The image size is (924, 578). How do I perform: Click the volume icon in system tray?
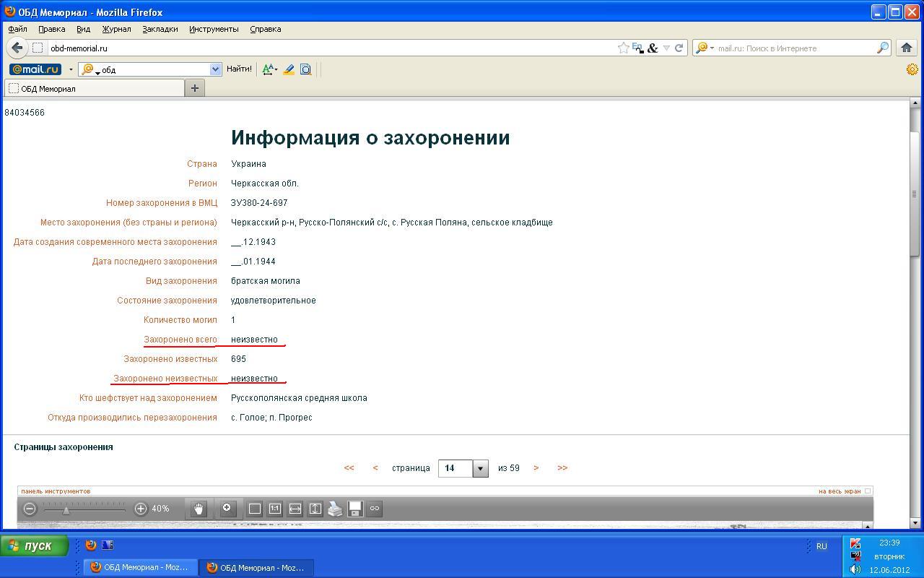(x=855, y=569)
